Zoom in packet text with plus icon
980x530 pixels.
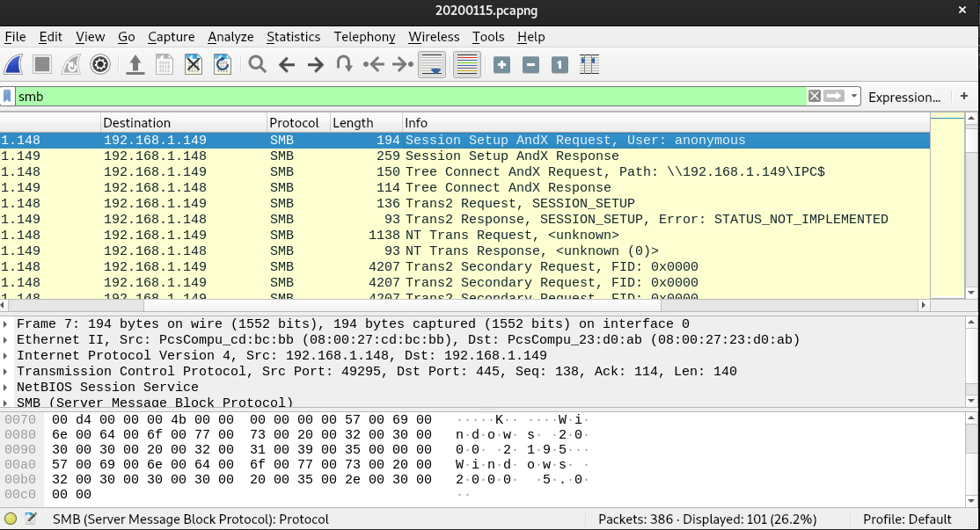click(501, 64)
